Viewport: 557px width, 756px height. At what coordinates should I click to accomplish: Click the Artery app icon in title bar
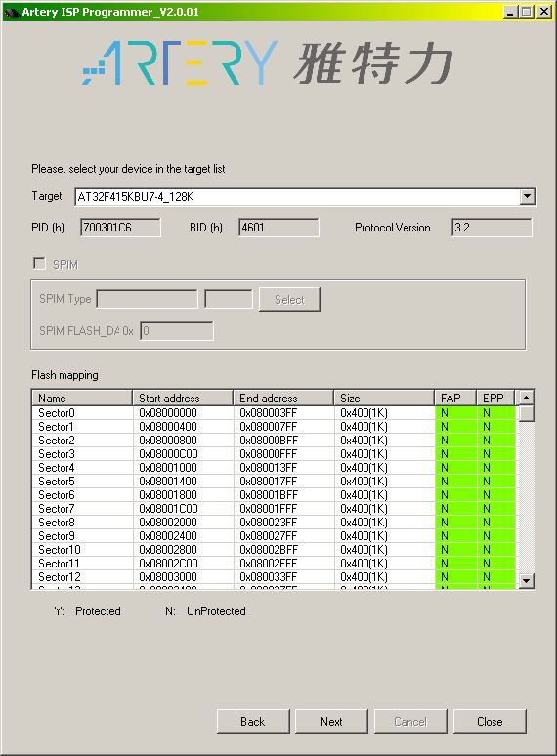tap(12, 12)
